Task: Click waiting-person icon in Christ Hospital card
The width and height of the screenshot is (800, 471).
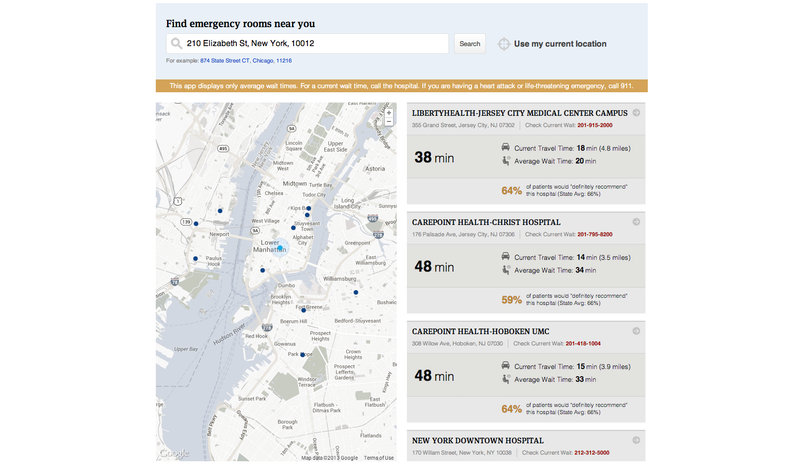Action: [x=506, y=270]
